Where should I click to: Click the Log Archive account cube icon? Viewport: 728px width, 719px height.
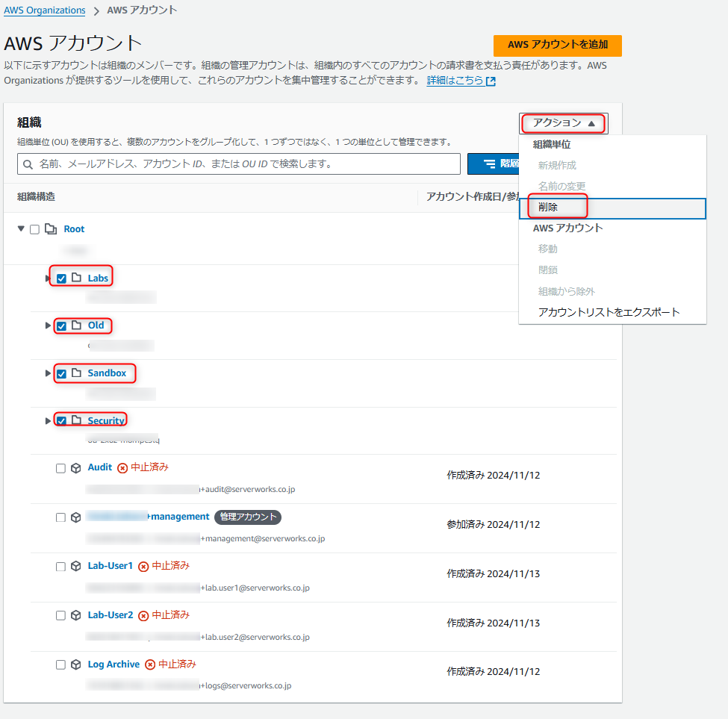75,664
